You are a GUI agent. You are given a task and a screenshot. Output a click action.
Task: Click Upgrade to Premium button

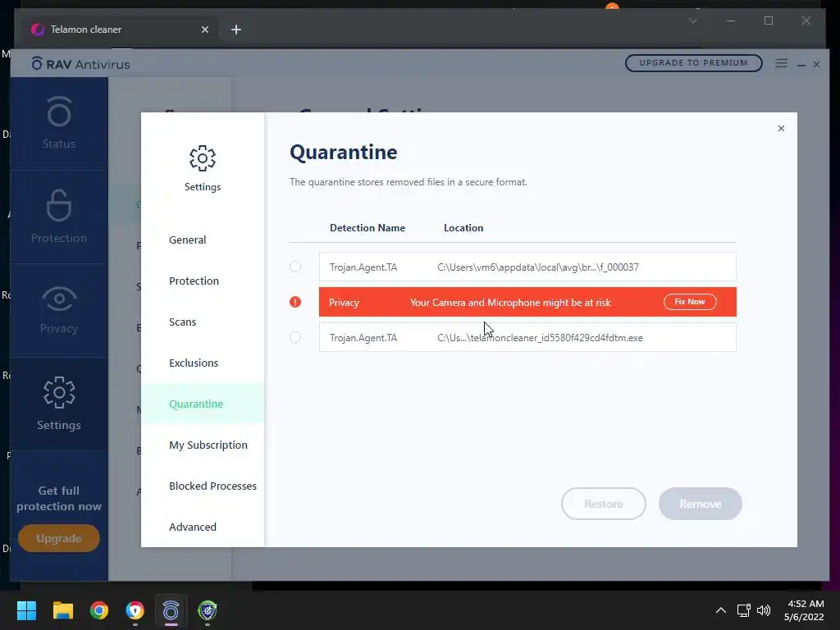coord(693,63)
